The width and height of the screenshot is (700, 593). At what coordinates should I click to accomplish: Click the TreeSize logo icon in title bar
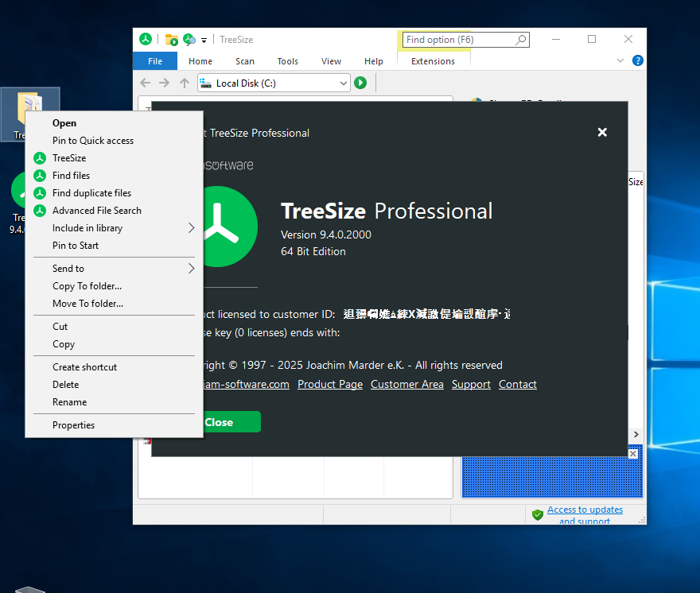tap(146, 39)
